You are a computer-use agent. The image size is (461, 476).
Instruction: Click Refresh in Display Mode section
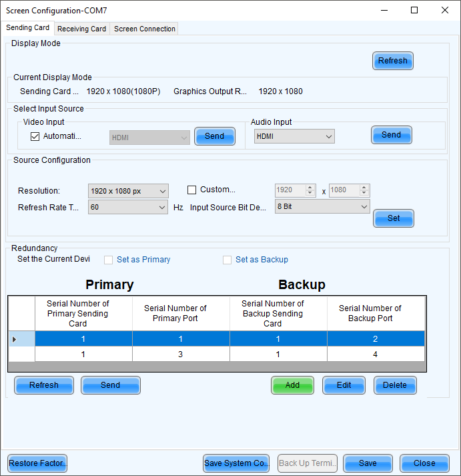click(392, 61)
